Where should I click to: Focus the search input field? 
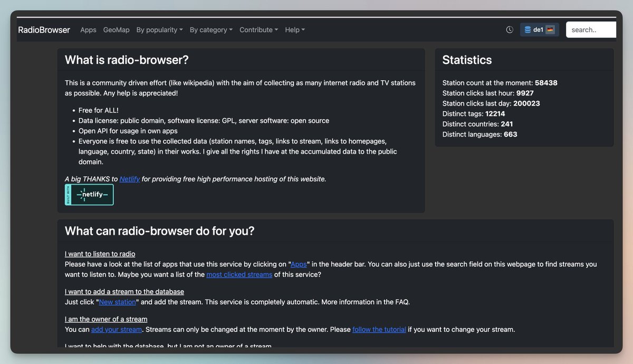coord(591,30)
